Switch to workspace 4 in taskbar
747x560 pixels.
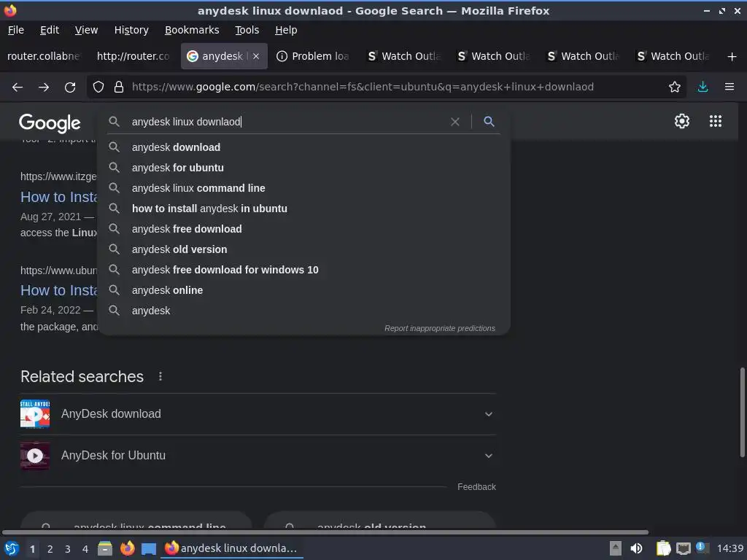click(x=85, y=549)
